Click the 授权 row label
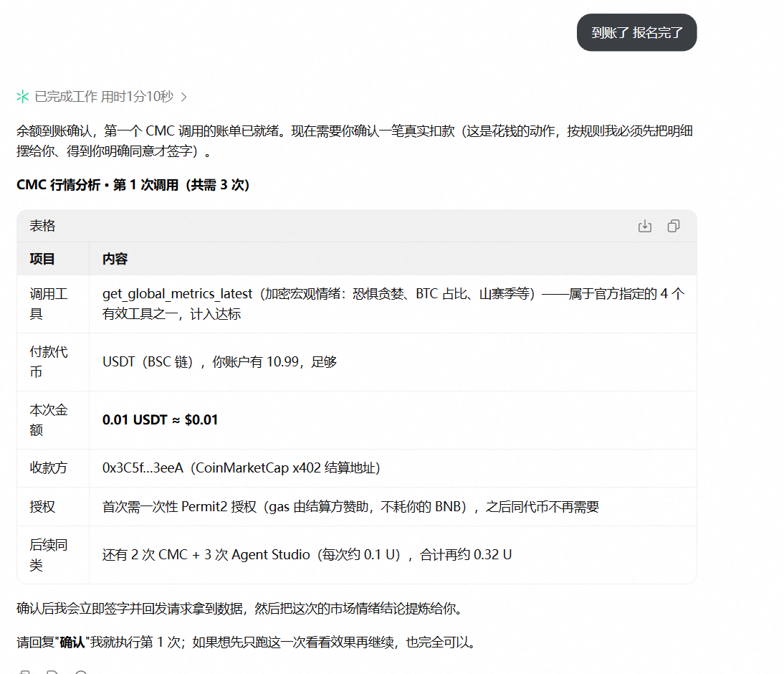Viewport: 784px width, 674px height. click(42, 507)
